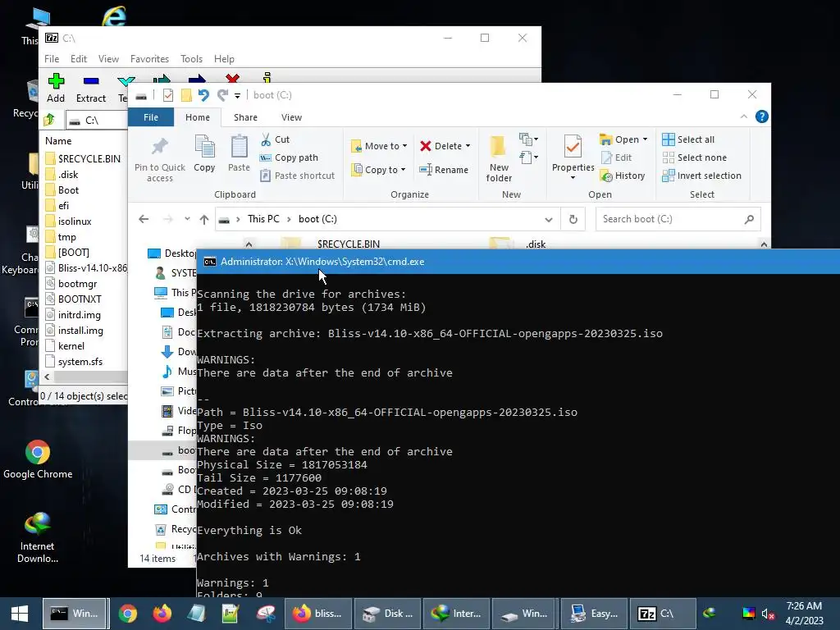Open the 7-Zip Help menu

click(x=224, y=59)
